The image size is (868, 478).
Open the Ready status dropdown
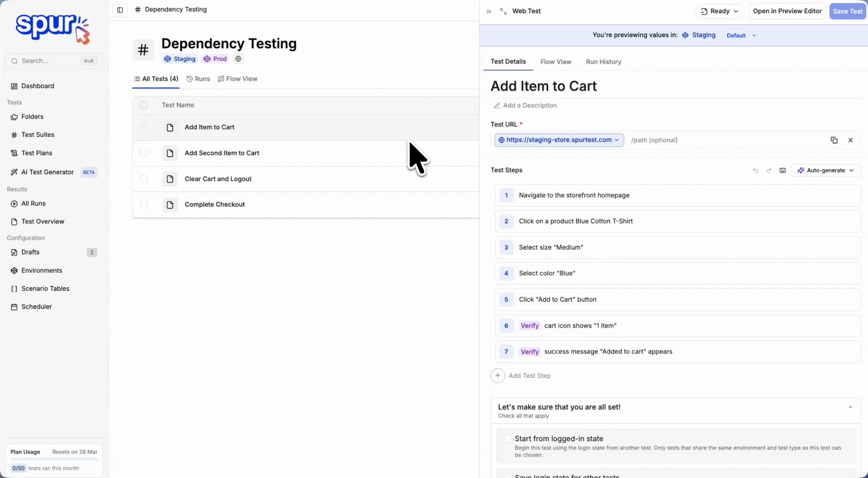pyautogui.click(x=720, y=12)
